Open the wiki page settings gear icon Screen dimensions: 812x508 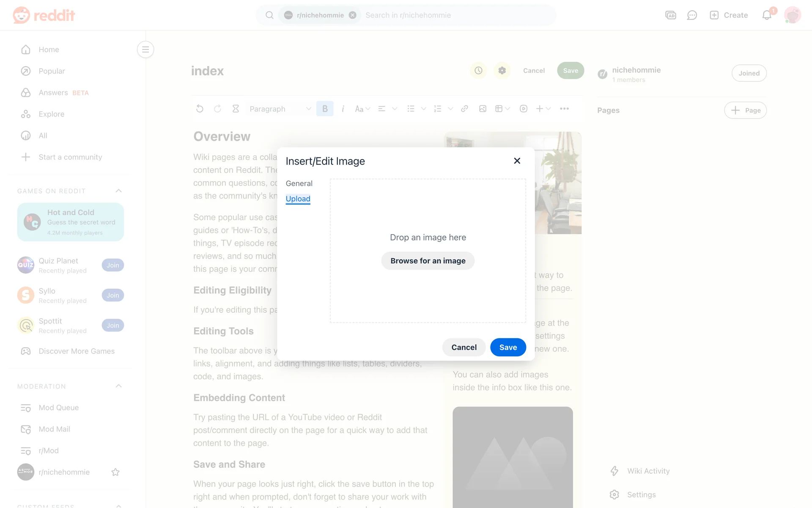tap(502, 71)
